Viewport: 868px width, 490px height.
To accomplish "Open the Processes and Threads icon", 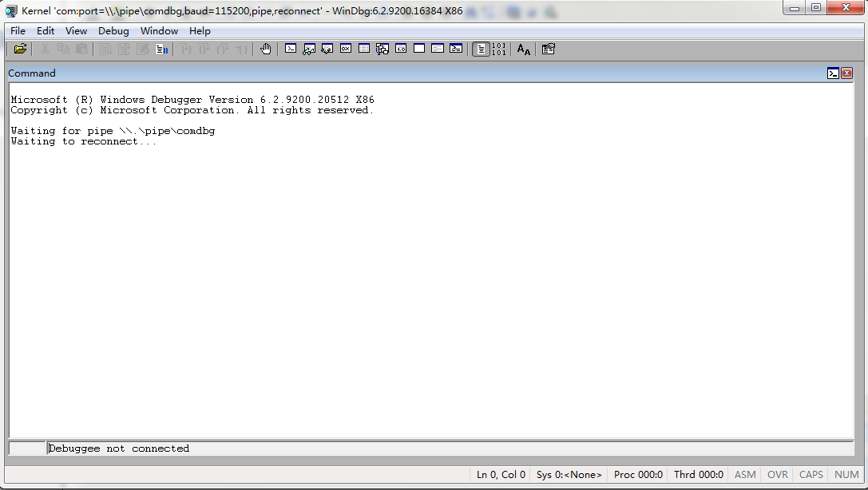I will coord(438,49).
